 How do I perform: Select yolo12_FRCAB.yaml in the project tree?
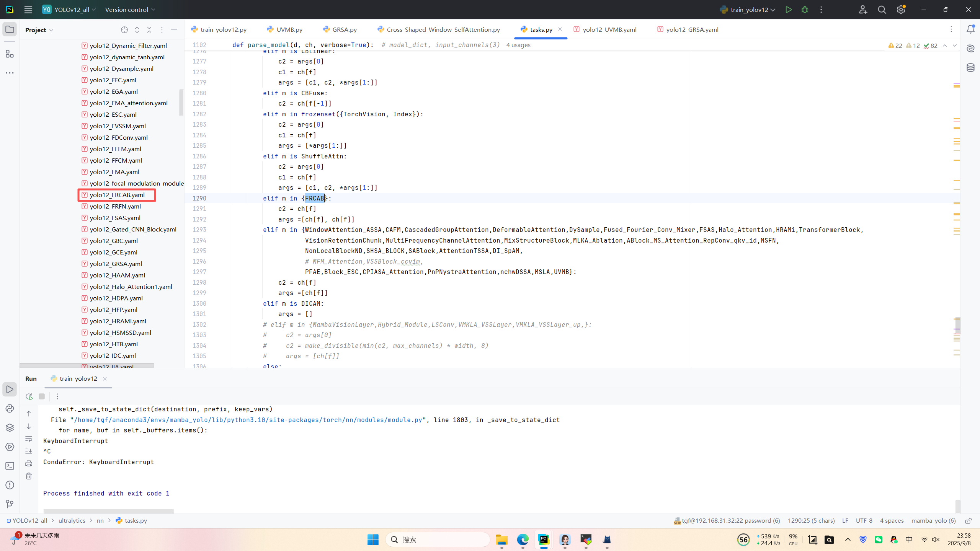(117, 195)
